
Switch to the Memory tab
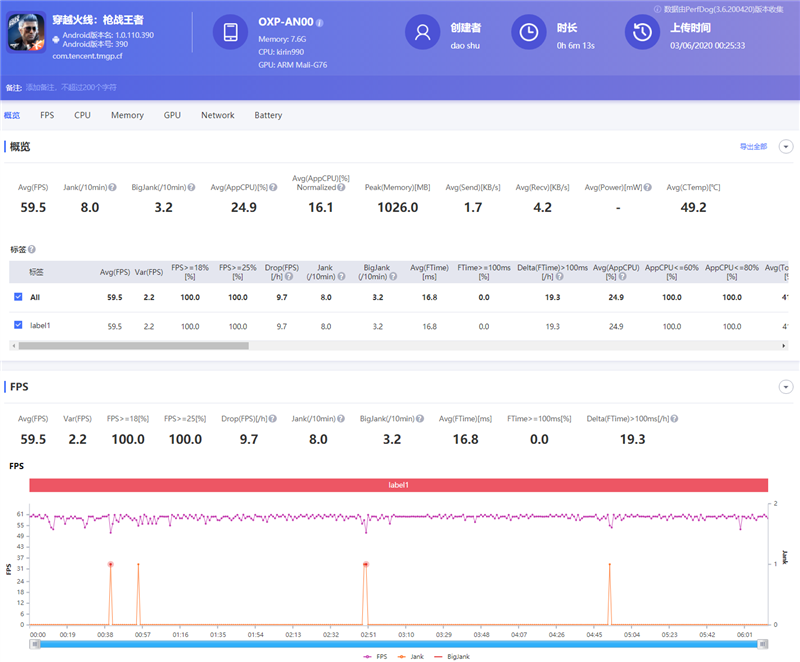127,115
